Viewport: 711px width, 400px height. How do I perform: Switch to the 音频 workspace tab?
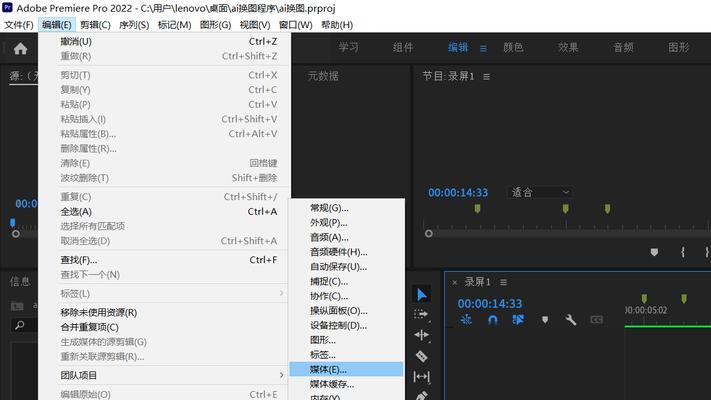click(623, 48)
